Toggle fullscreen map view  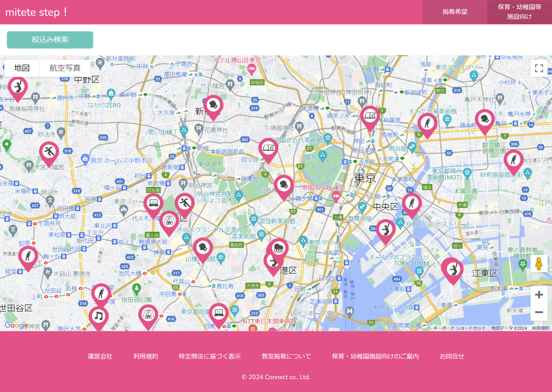click(x=539, y=68)
